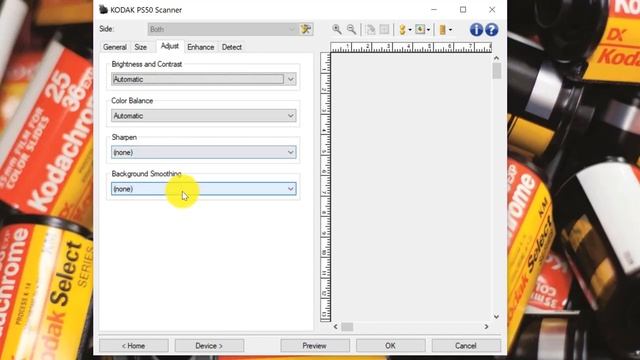Click the preview scroll up arrow
Screen dimensions: 640x360
[496, 58]
